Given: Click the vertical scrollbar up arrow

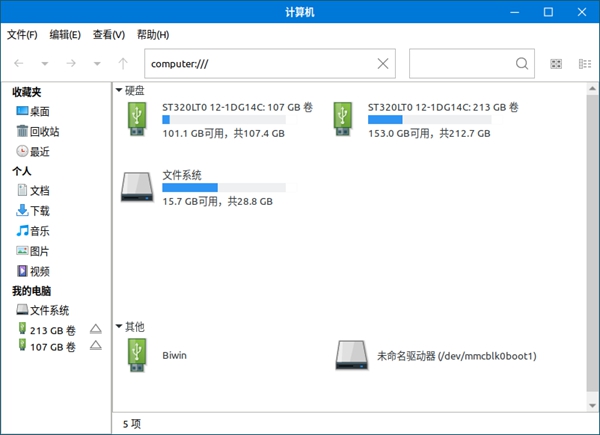Looking at the screenshot, I should 592,89.
